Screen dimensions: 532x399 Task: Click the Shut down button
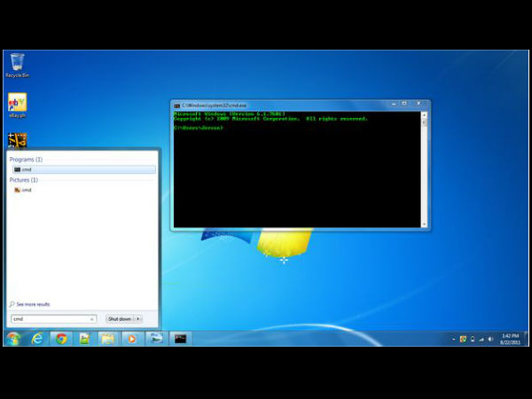[120, 319]
